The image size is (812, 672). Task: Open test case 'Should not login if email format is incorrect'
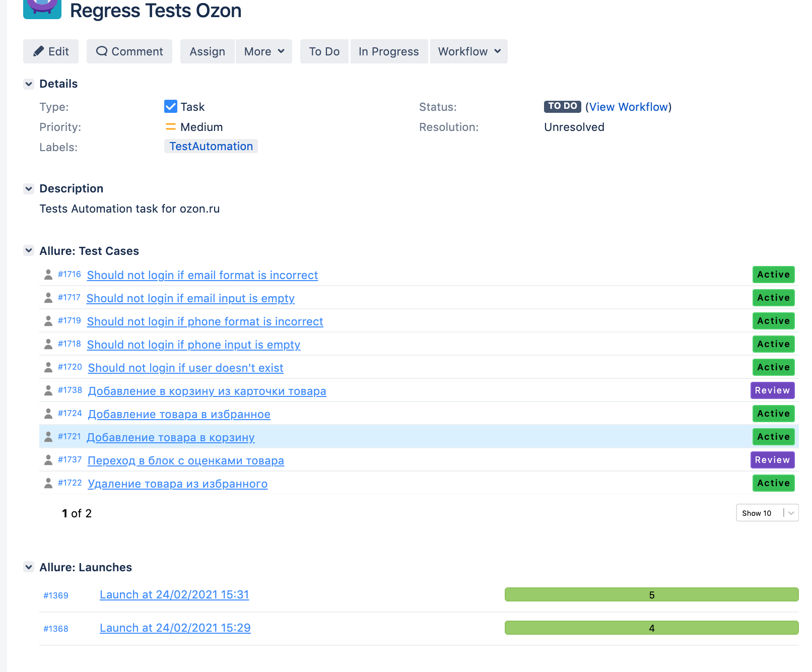(202, 275)
